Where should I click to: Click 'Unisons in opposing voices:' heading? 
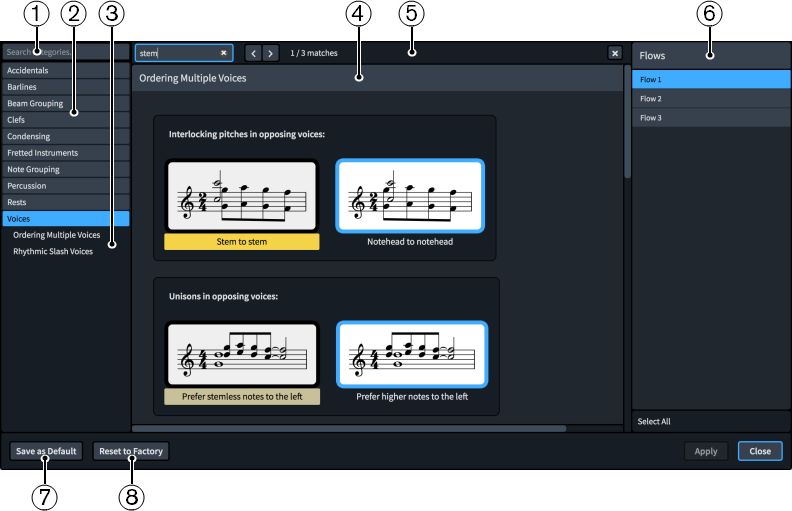pyautogui.click(x=223, y=296)
